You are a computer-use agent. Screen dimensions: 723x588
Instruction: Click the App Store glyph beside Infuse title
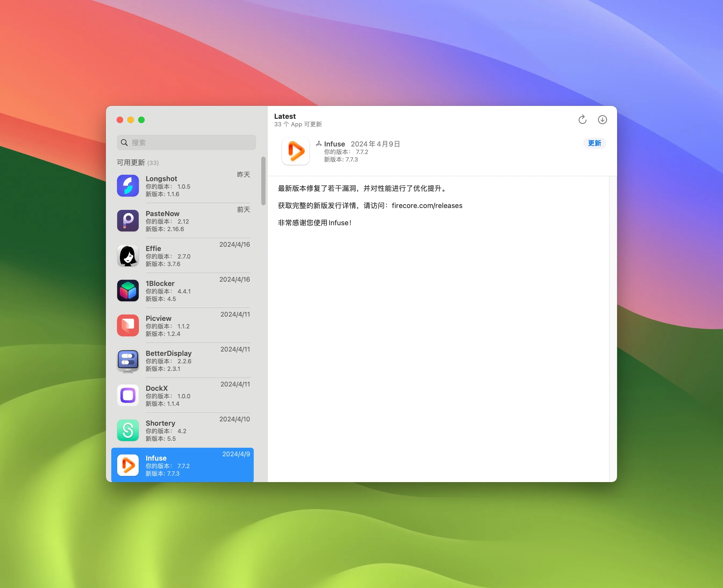pos(318,144)
